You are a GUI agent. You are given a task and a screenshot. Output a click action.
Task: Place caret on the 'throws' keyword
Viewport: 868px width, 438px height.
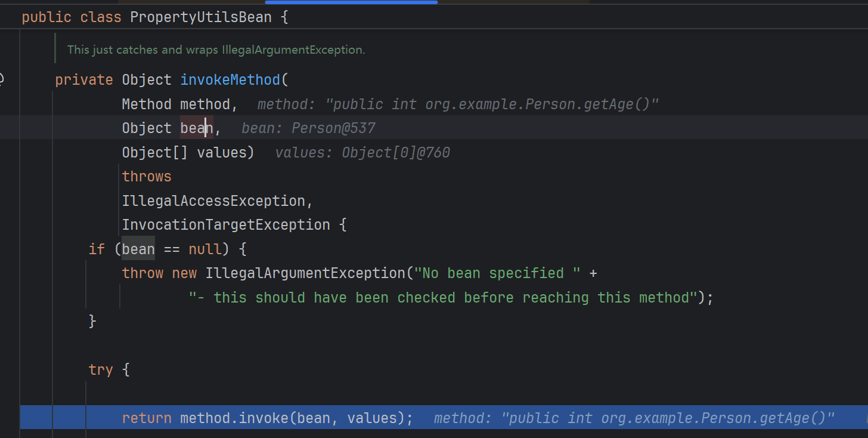pos(147,177)
